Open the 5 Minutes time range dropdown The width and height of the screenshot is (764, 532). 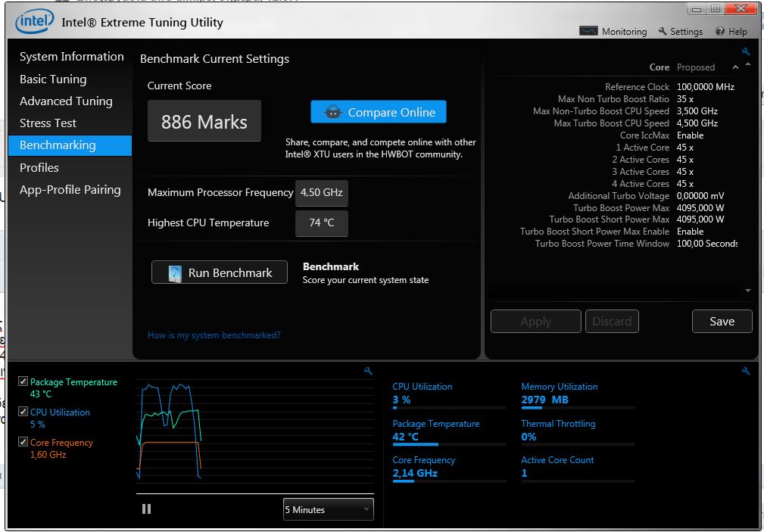coord(328,509)
